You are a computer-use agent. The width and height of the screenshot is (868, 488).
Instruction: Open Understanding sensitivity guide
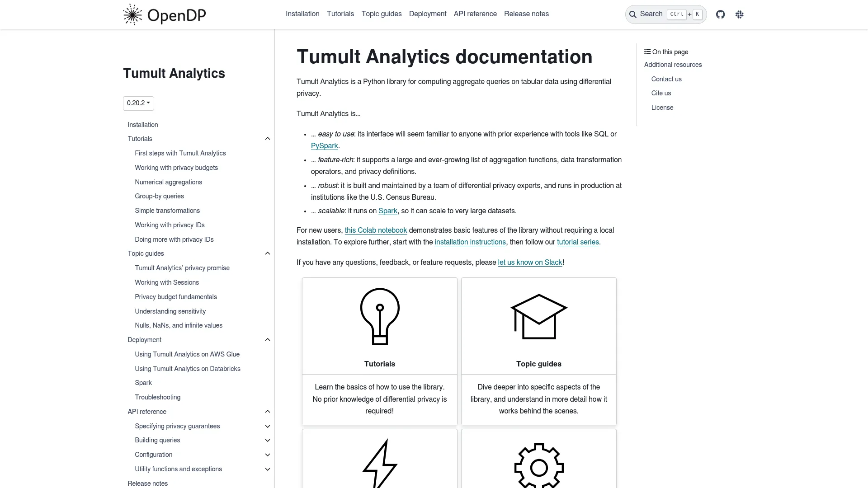[170, 311]
